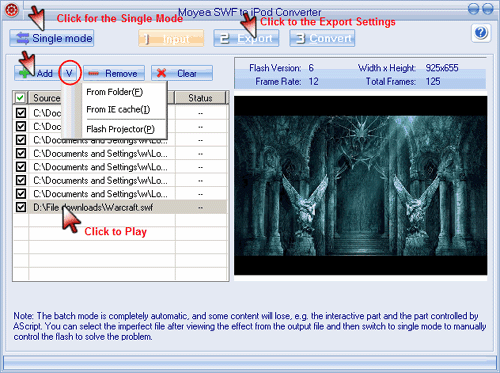500x373 pixels.
Task: Choose Flash Projector(P) menu entry
Action: click(x=120, y=129)
